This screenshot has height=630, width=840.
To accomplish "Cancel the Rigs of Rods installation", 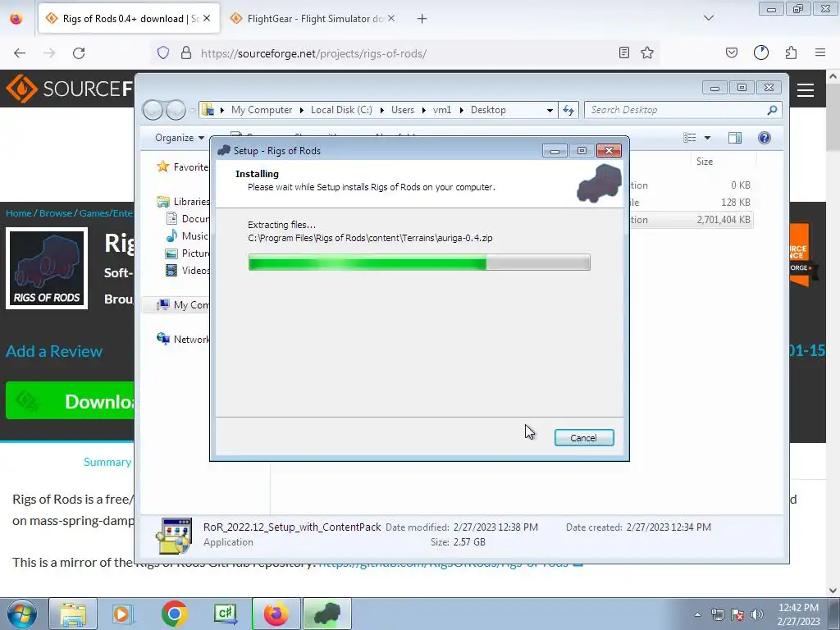I will pyautogui.click(x=584, y=438).
